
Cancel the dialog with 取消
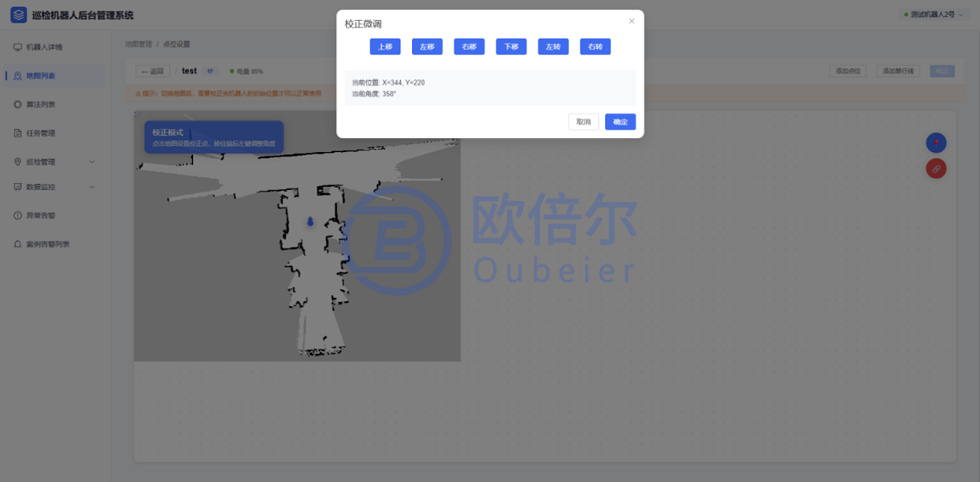point(583,122)
